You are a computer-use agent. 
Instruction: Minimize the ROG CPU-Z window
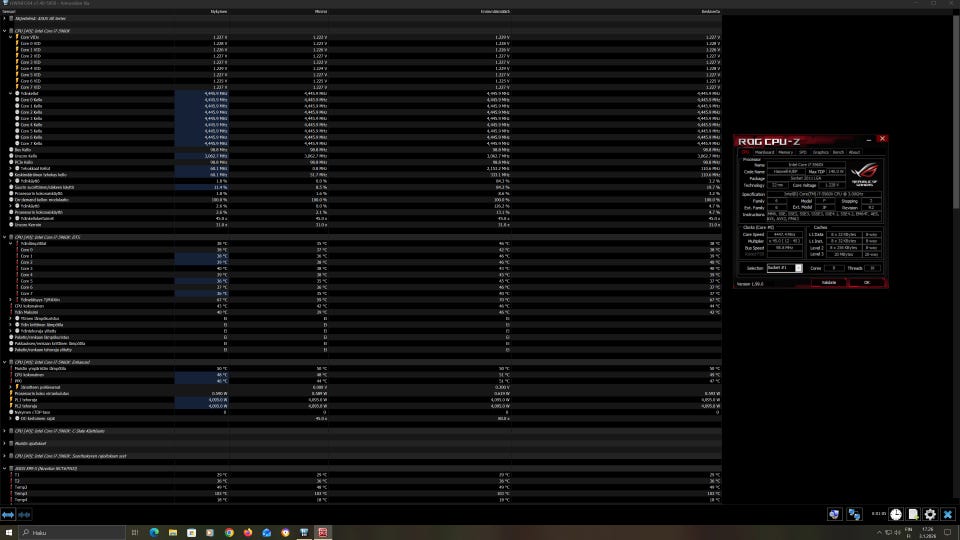pyautogui.click(x=869, y=140)
